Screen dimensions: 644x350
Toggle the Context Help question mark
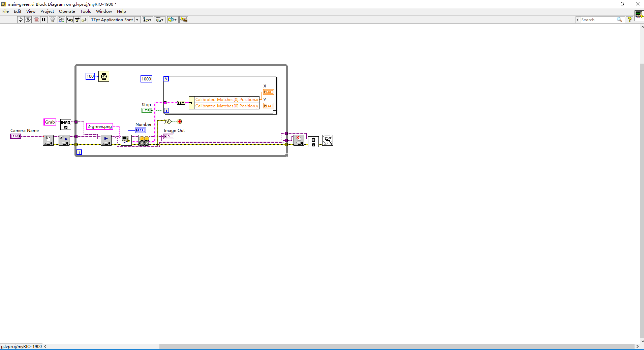pos(629,20)
